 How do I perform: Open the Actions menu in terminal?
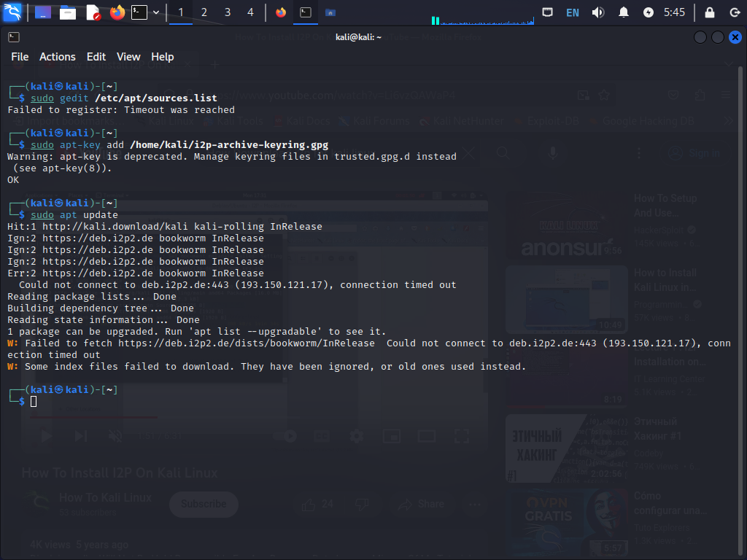click(x=57, y=57)
